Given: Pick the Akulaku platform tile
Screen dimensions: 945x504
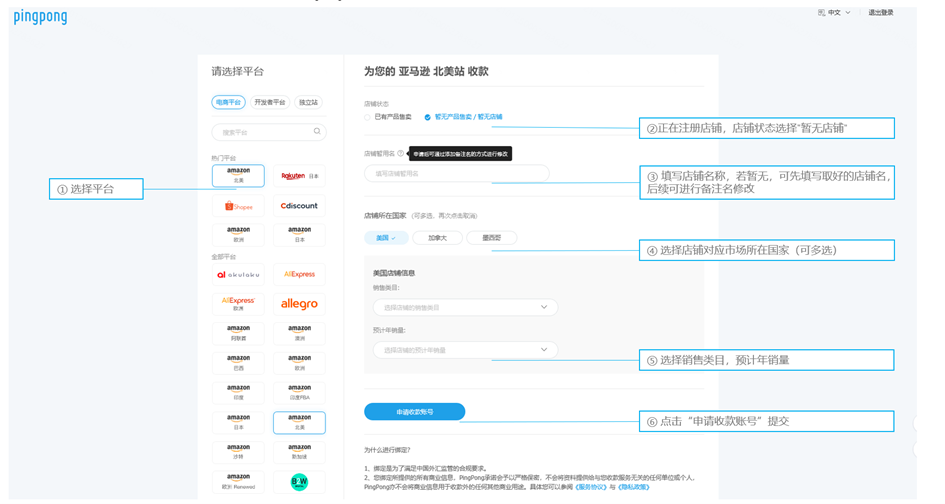Looking at the screenshot, I should click(x=238, y=274).
